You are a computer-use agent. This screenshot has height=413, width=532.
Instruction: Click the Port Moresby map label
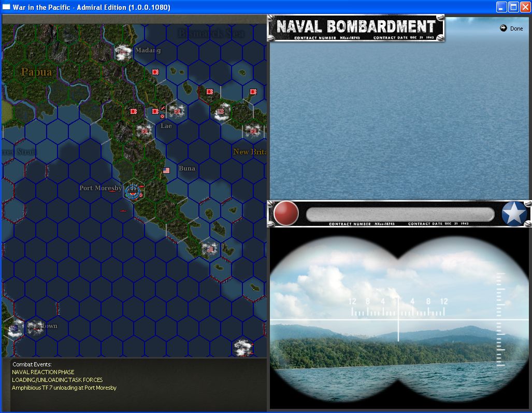(x=100, y=188)
